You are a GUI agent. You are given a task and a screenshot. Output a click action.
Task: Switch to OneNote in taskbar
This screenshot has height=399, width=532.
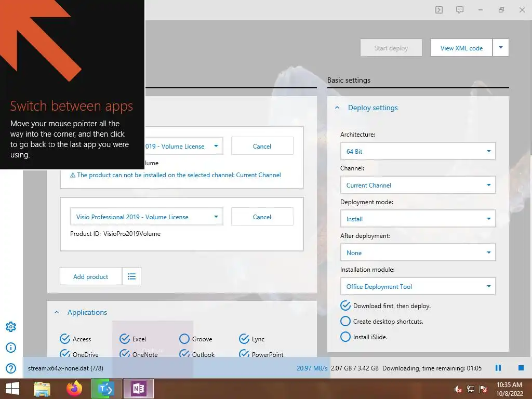(x=138, y=389)
